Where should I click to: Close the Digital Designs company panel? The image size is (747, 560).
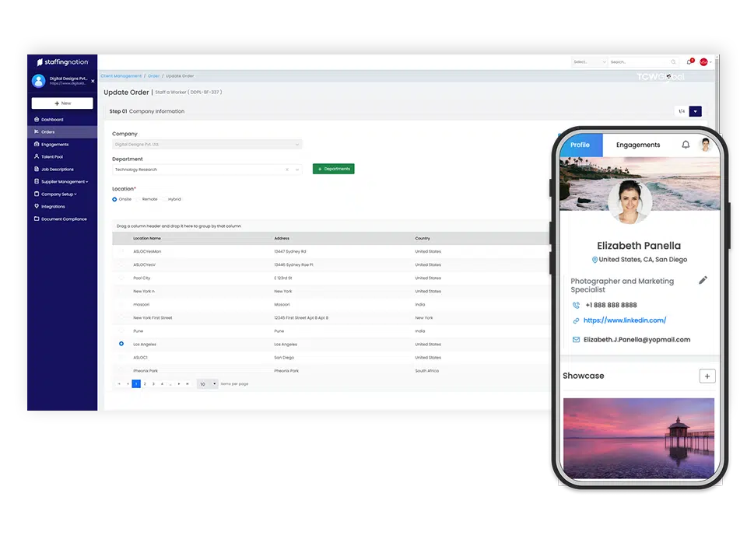pos(93,81)
